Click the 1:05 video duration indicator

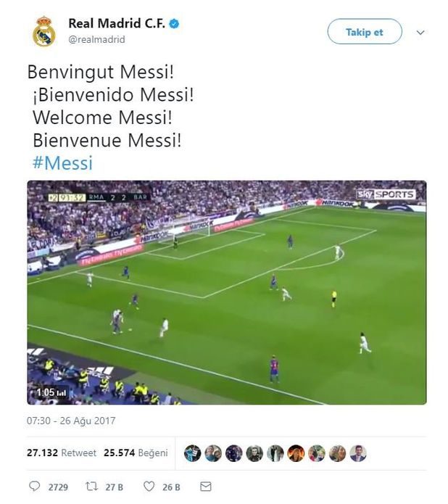[51, 392]
